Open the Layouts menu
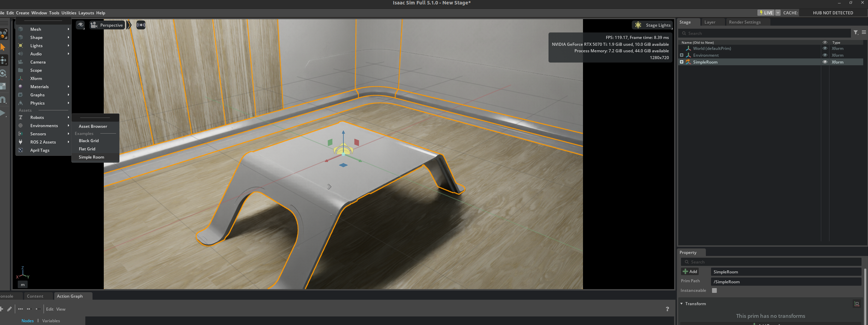868x325 pixels. click(x=86, y=13)
